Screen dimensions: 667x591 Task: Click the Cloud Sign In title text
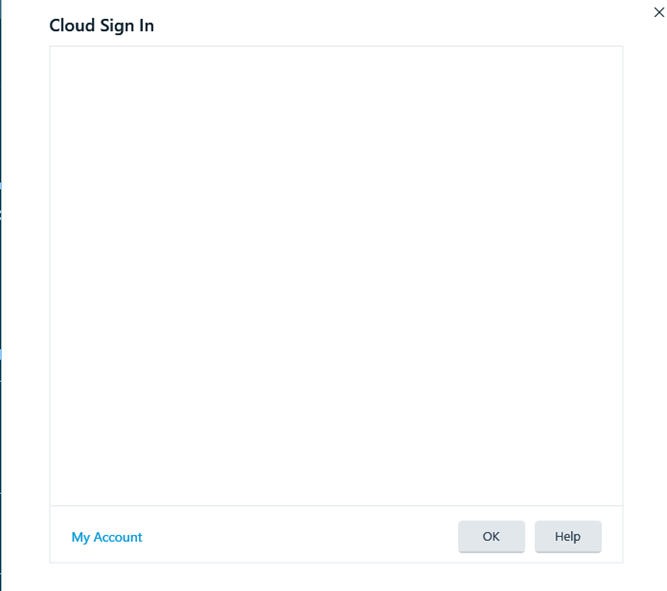[102, 25]
